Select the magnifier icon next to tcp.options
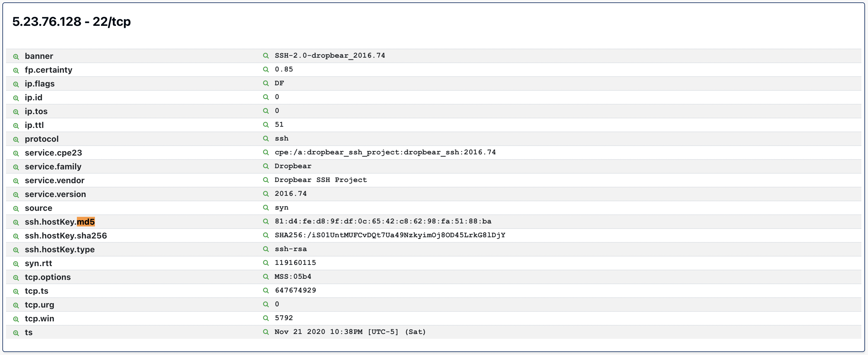This screenshot has height=355, width=868. click(16, 278)
